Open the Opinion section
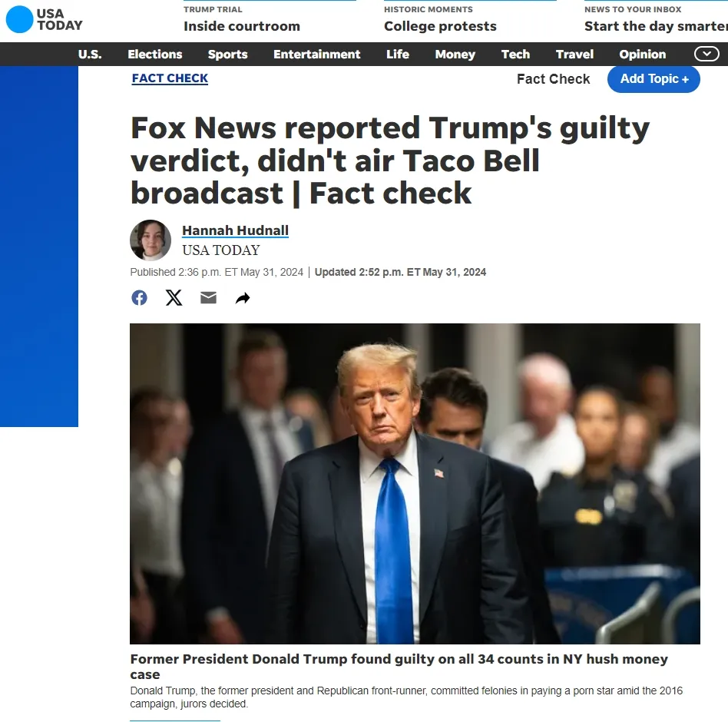728x722 pixels. [643, 55]
